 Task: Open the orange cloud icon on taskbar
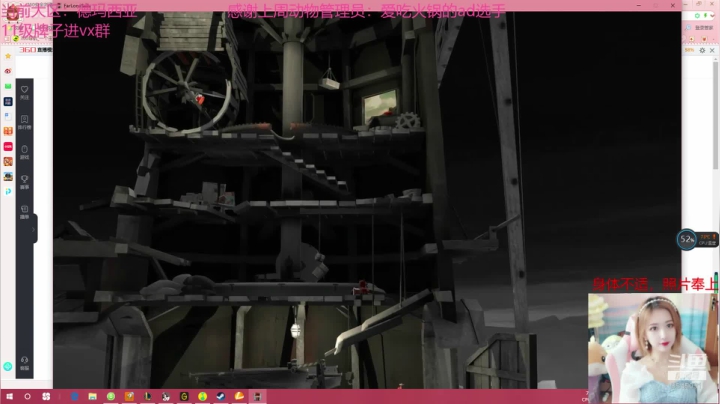239,396
